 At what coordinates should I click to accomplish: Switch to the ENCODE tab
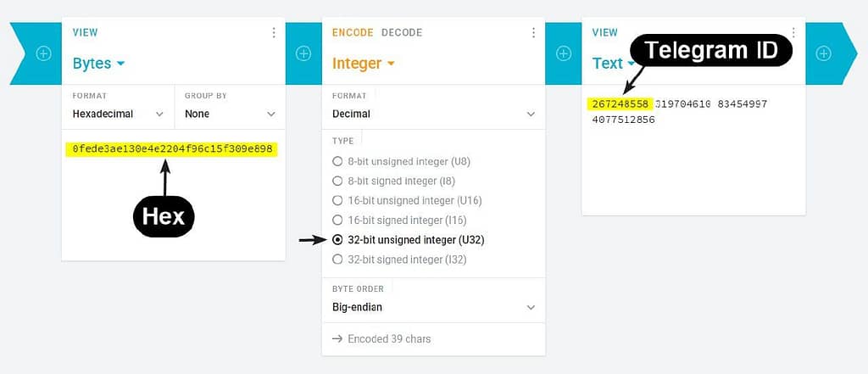pos(353,33)
